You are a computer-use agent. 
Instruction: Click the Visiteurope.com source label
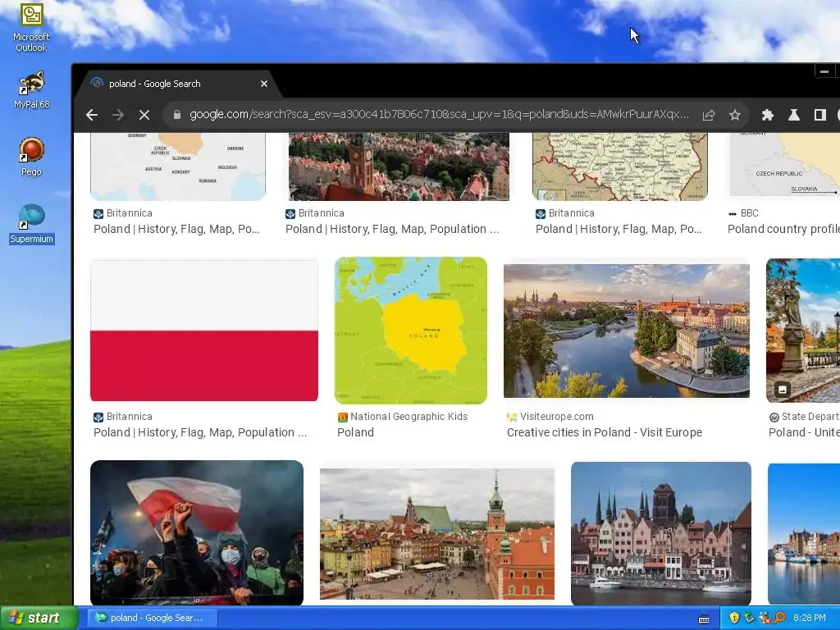tap(557, 416)
